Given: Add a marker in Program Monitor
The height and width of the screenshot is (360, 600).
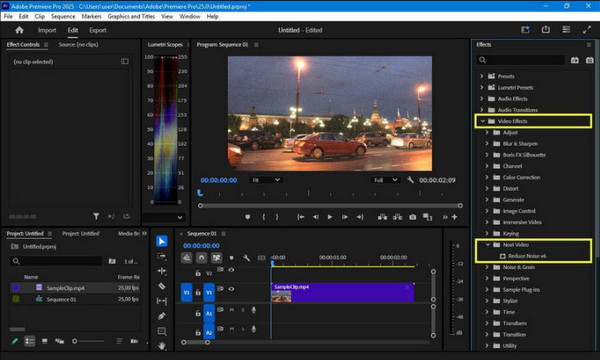Looking at the screenshot, I should click(248, 217).
